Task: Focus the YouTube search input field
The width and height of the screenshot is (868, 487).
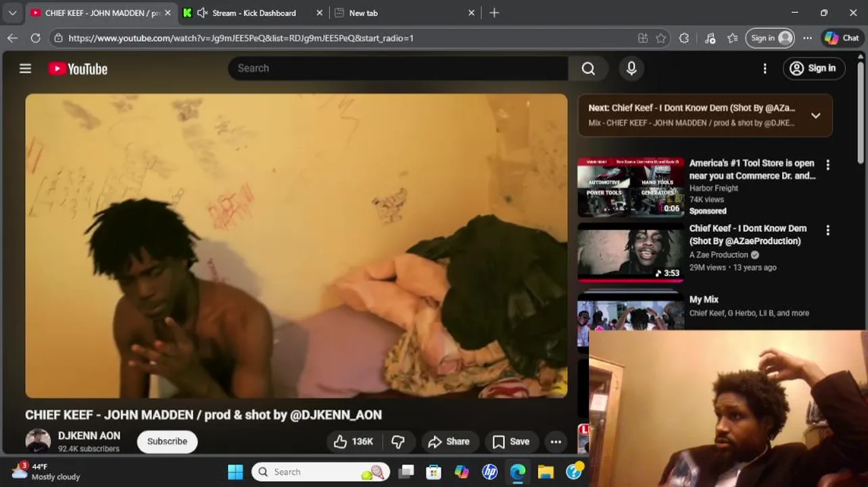Action: (x=398, y=68)
